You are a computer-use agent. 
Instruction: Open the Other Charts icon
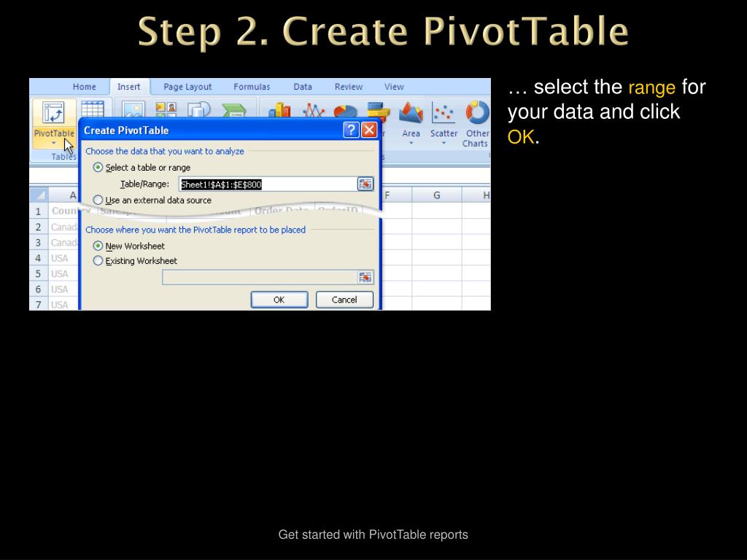[477, 112]
